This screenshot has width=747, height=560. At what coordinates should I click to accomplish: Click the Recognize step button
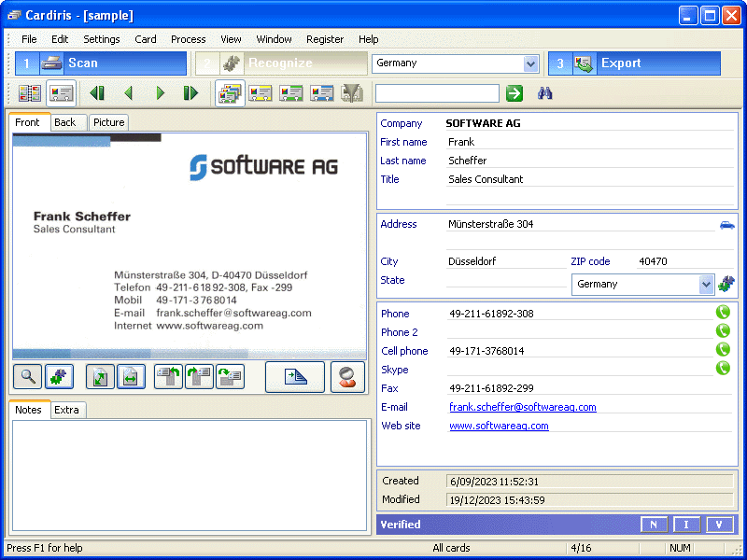pos(281,63)
